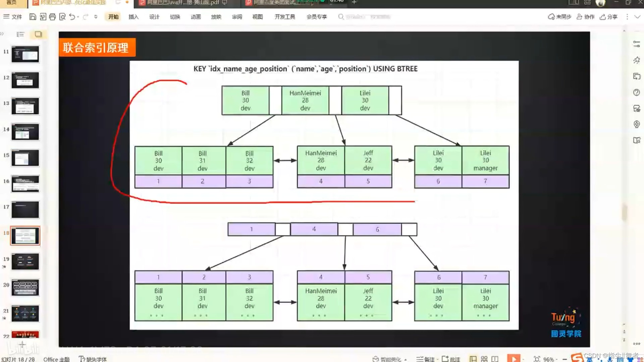Expand the quick access toolbar dropdown arrow
The width and height of the screenshot is (644, 362).
click(96, 17)
